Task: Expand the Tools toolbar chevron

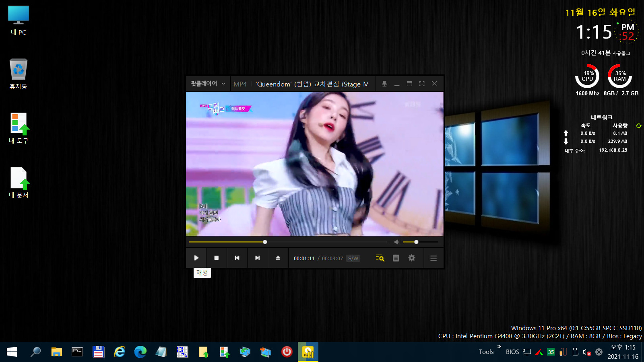Action: tap(499, 347)
